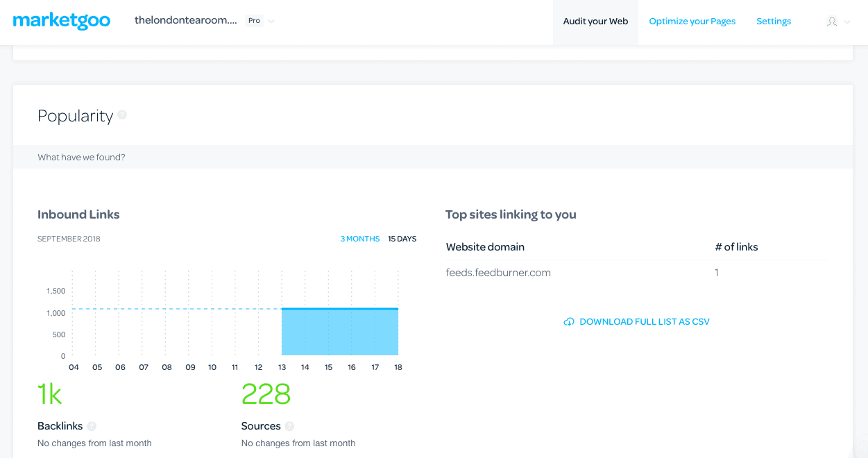The image size is (868, 458).
Task: Click help icon beside Backlinks label
Action: pos(92,426)
